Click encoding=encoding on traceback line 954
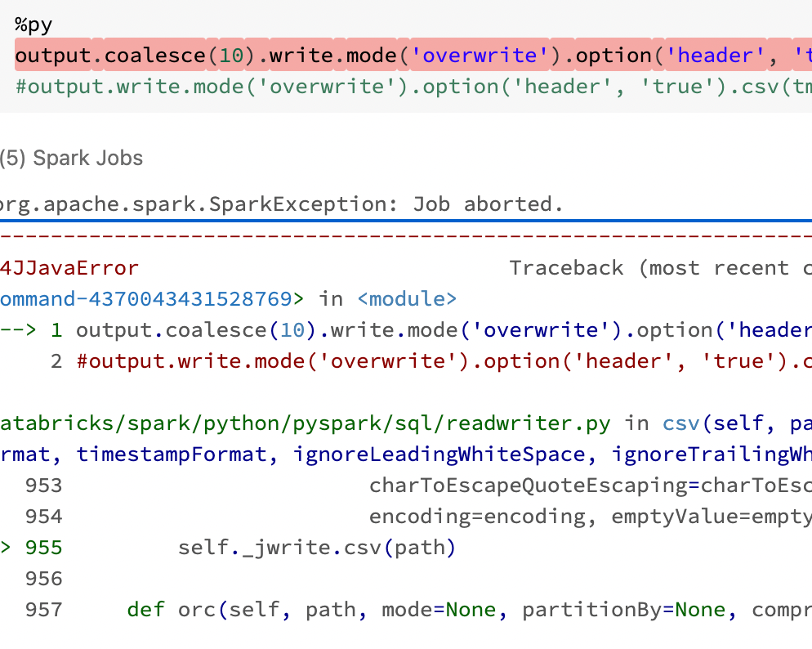Viewport: 812px width, 649px height. pyautogui.click(x=476, y=517)
